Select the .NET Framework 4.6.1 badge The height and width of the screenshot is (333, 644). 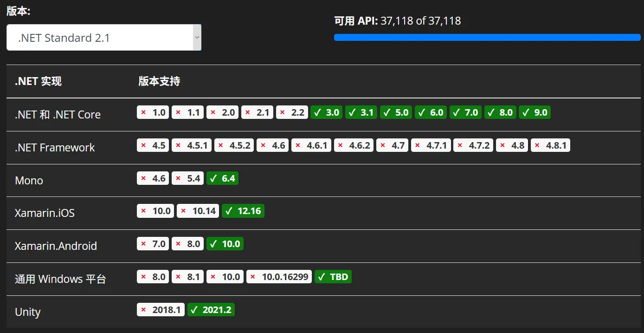(x=311, y=145)
